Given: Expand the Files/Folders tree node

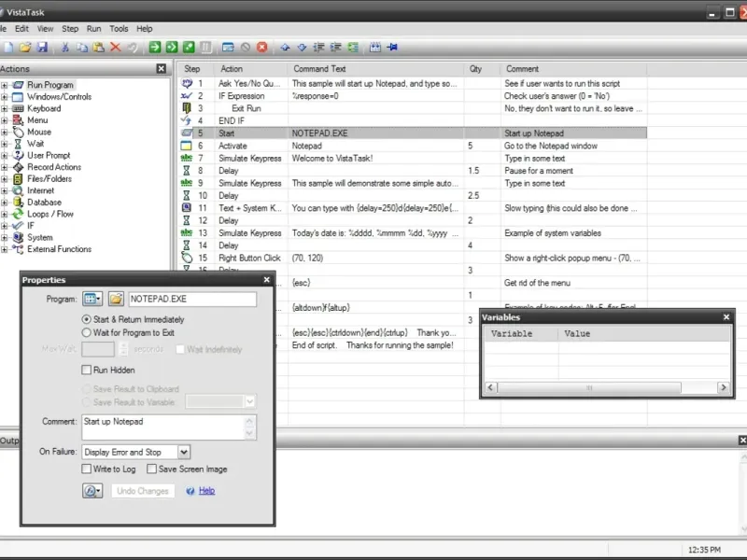Looking at the screenshot, I should 5,179.
